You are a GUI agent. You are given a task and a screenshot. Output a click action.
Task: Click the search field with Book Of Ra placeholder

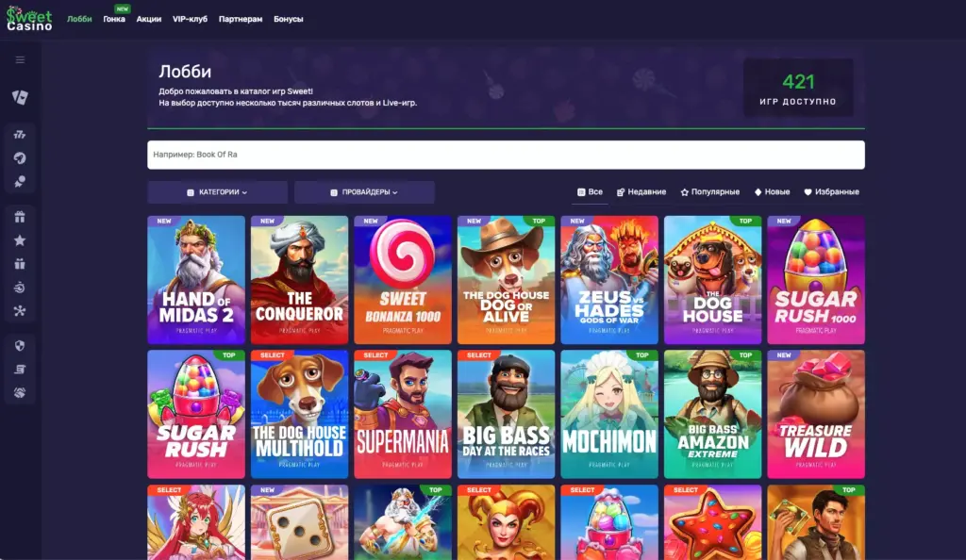coord(506,153)
